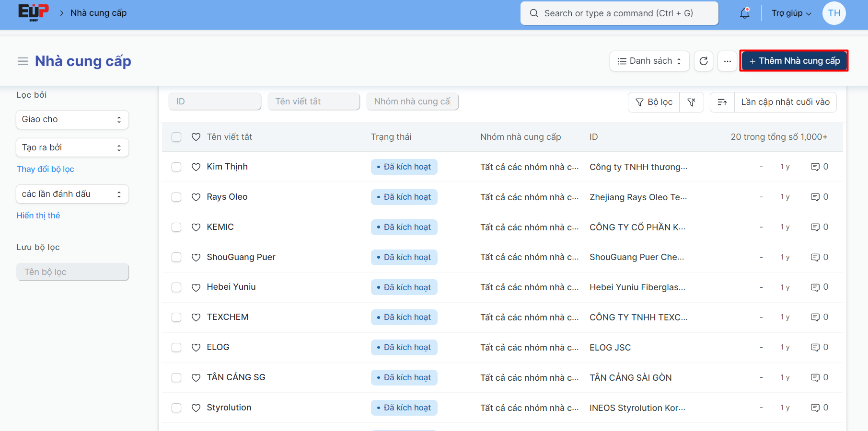Screen dimensions: 868x431
Task: Focus the Tên bộ lọc input field
Action: click(72, 272)
